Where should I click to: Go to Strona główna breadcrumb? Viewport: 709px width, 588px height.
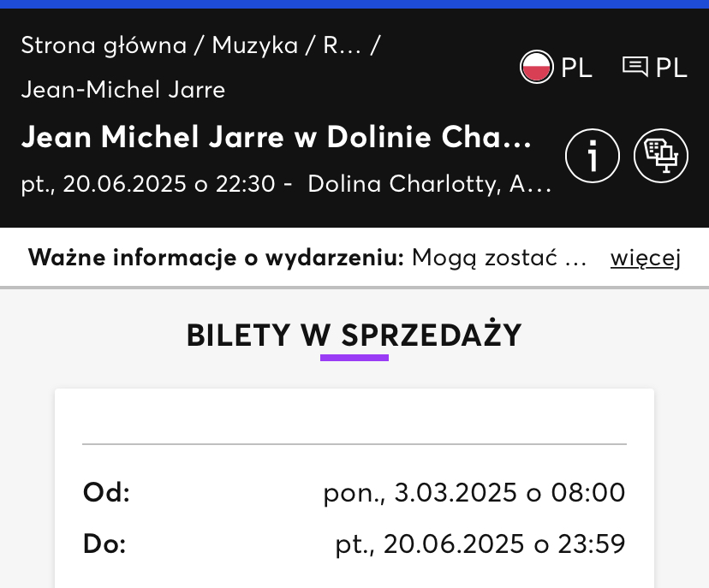[104, 45]
